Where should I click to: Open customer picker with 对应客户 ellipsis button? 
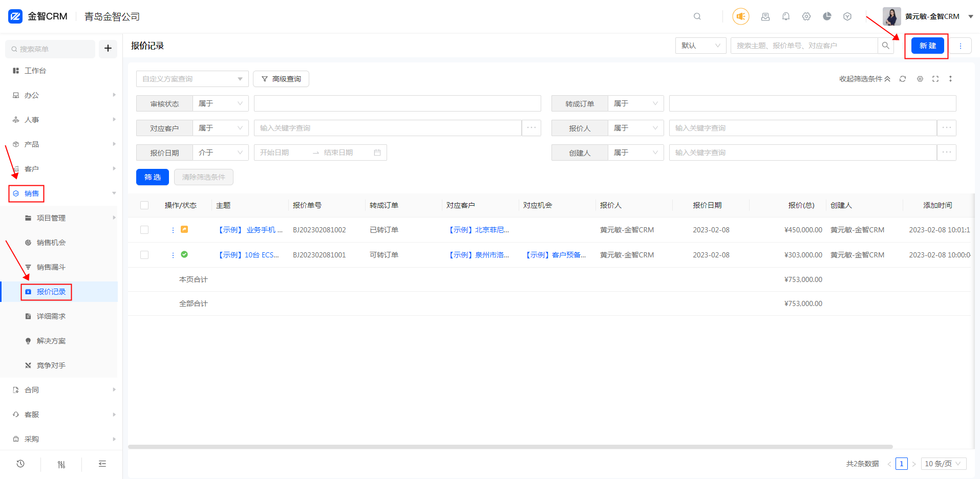point(531,128)
